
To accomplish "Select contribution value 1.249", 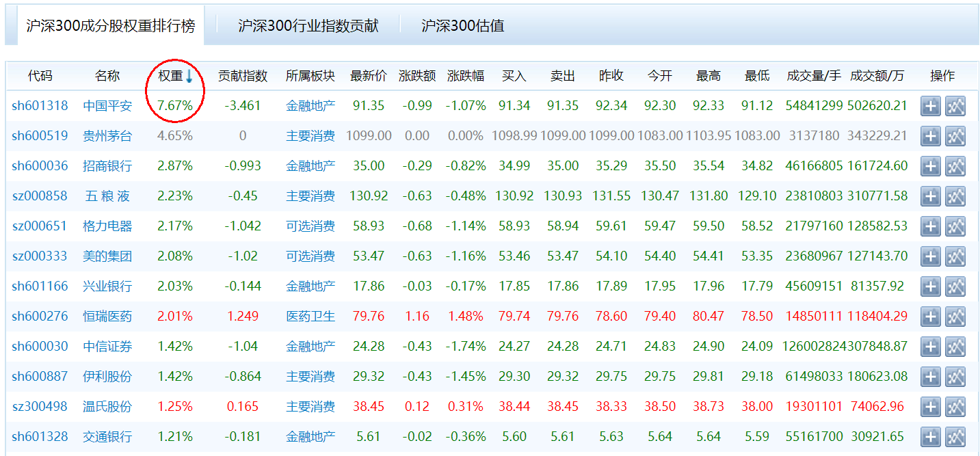I will (243, 317).
